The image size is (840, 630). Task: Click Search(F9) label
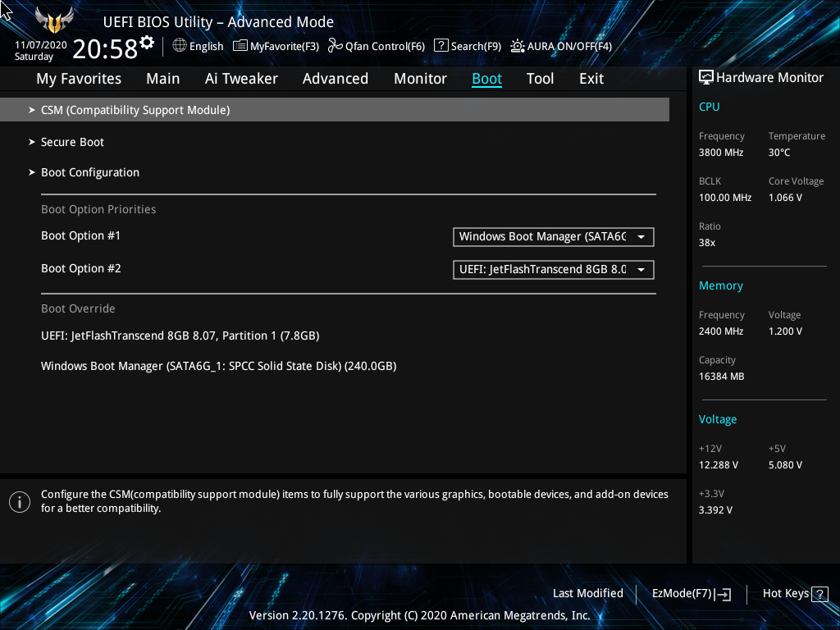(x=476, y=46)
